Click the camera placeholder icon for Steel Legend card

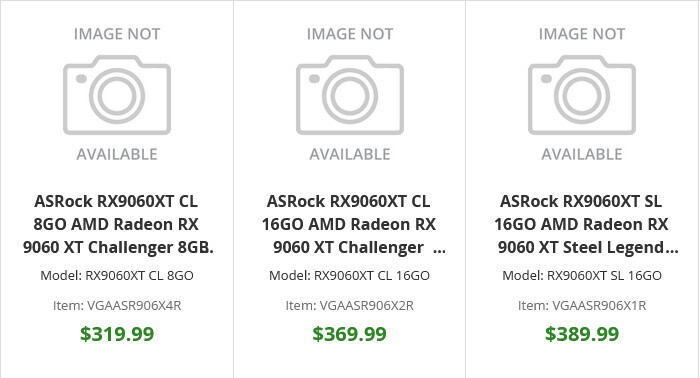[582, 95]
